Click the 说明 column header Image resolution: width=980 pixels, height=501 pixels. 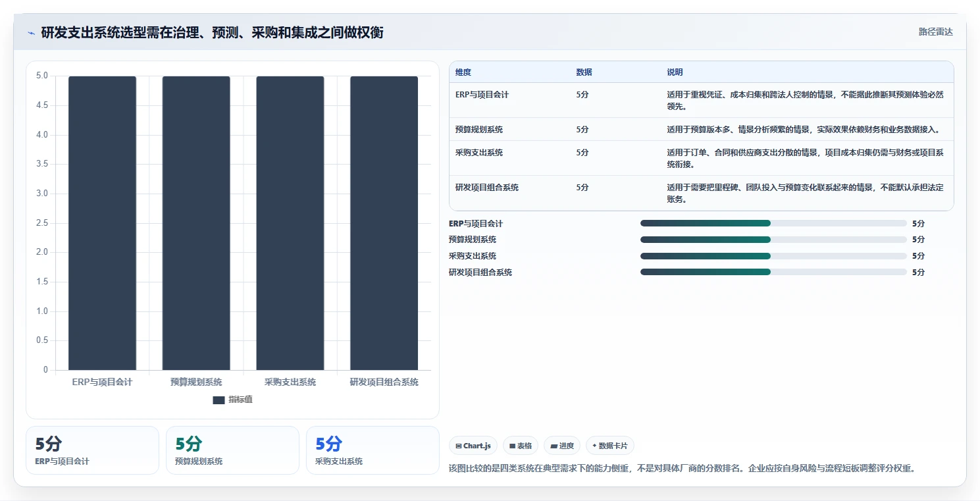(675, 72)
